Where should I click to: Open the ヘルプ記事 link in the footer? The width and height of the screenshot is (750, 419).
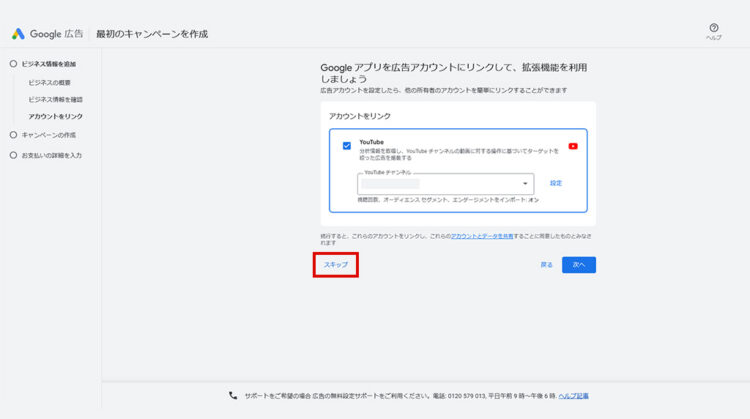point(573,395)
